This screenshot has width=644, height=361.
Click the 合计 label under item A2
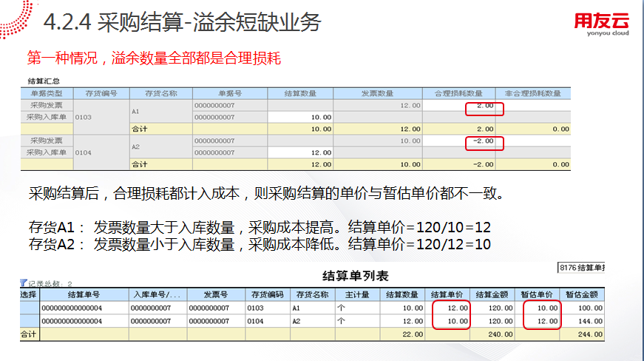pos(140,164)
